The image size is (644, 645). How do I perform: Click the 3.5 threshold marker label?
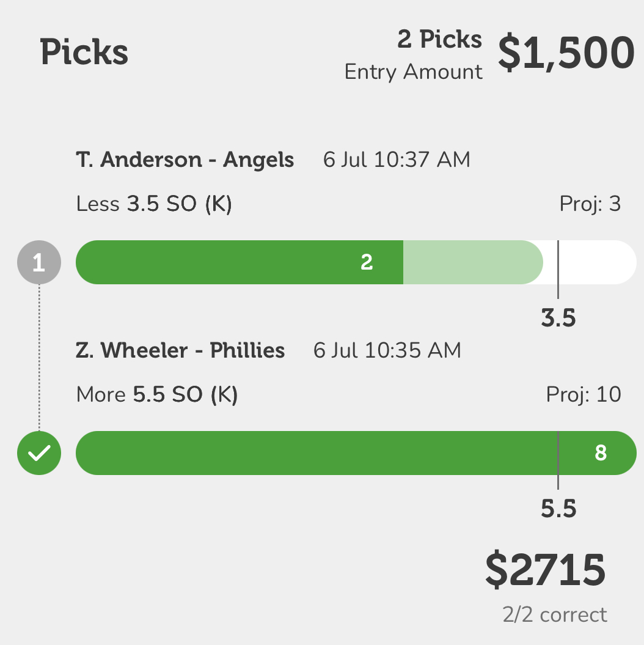(x=558, y=318)
